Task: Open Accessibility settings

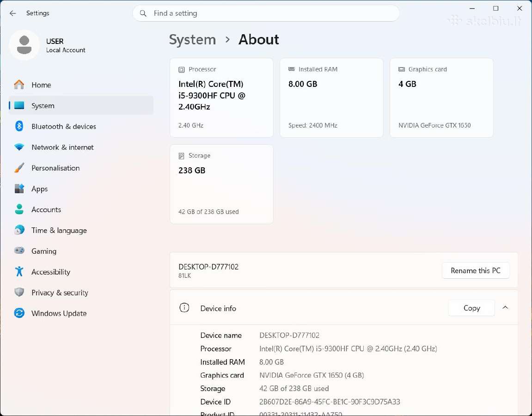Action: coord(81,272)
